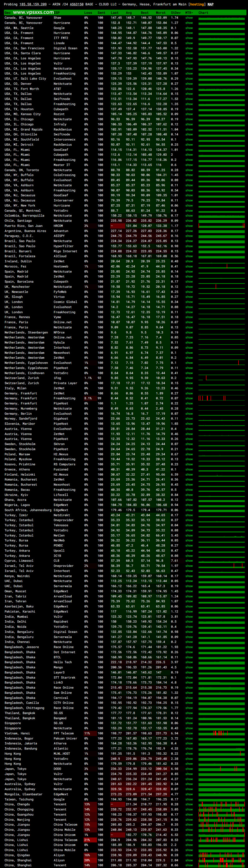The image size is (248, 868).
Task: Show MTR for Morocco, Fez
Action: [x=189, y=267]
